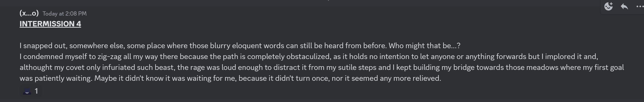Click the words "patiently waiting" on the last line
Screen dimensions: 644x102
pyautogui.click(x=63, y=78)
